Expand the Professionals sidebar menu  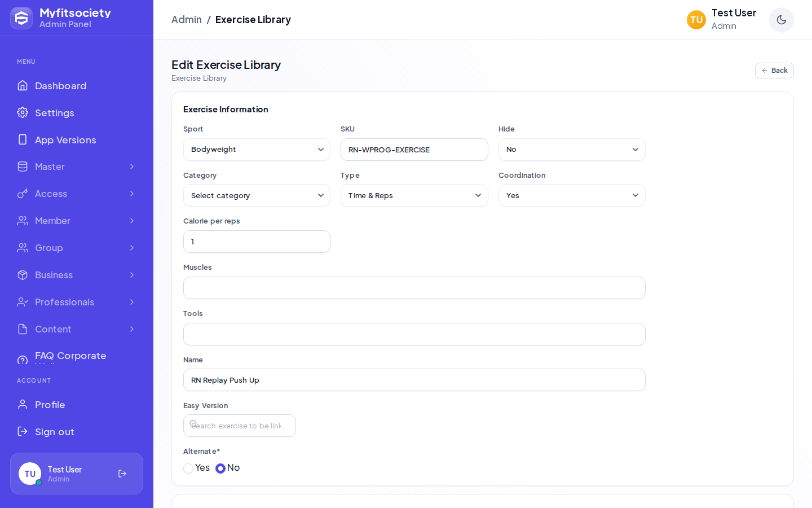point(77,303)
